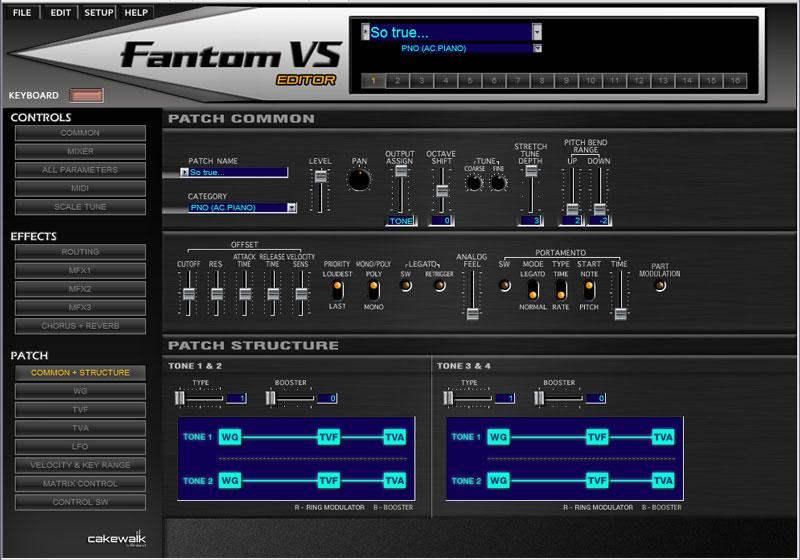Select part 2 in the display
This screenshot has width=800, height=560.
(397, 81)
